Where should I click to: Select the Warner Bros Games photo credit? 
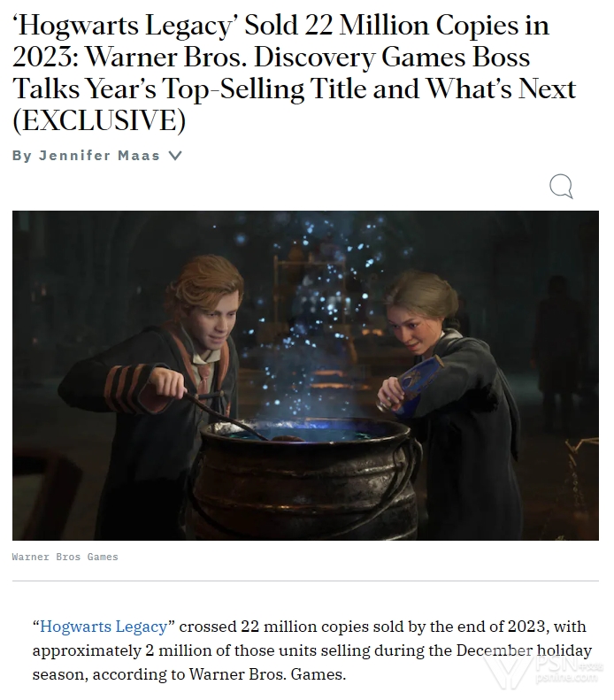point(65,557)
